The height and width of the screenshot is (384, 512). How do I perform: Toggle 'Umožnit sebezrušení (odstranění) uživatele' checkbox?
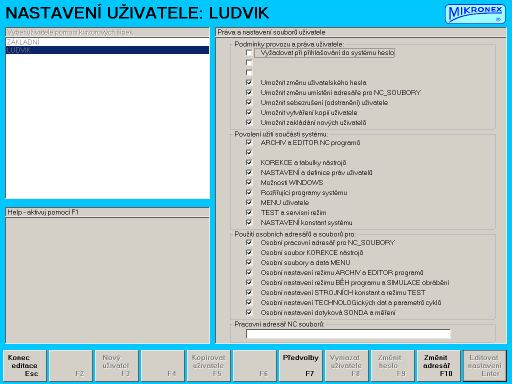click(x=249, y=102)
